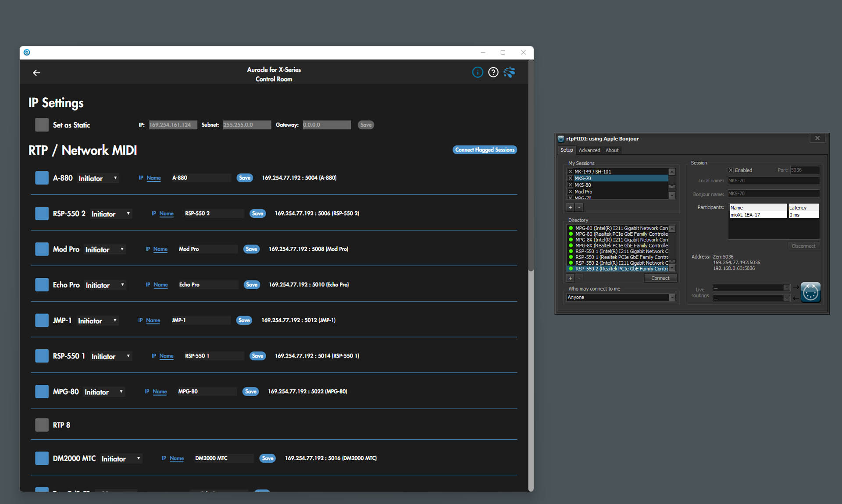
Task: Click the green dot for RSP-550 2 Realtek
Action: click(571, 269)
